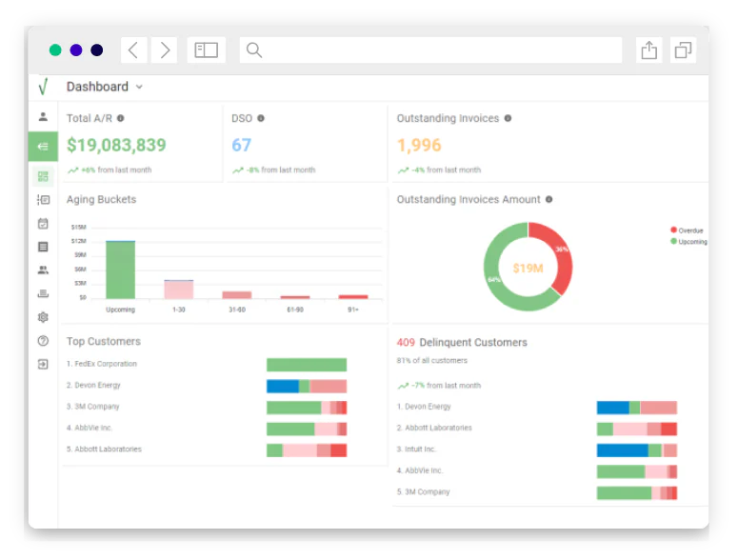Open the reports stack sidebar icon

[43, 293]
